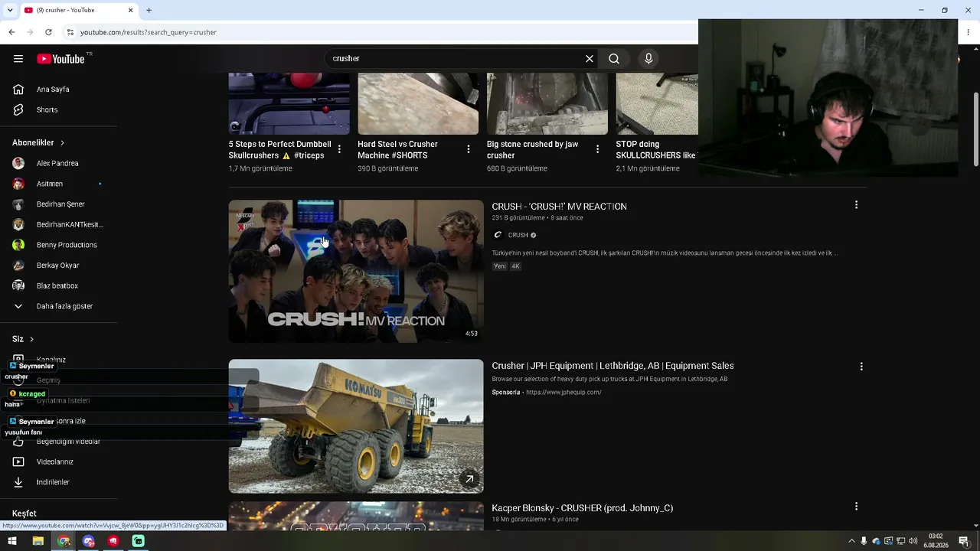The height and width of the screenshot is (551, 980).
Task: Open options menu for CRUSH MV REACTION video
Action: coord(856,205)
